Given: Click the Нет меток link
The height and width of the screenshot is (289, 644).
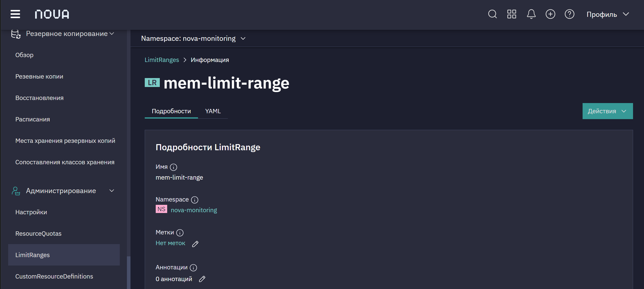Looking at the screenshot, I should pyautogui.click(x=170, y=243).
